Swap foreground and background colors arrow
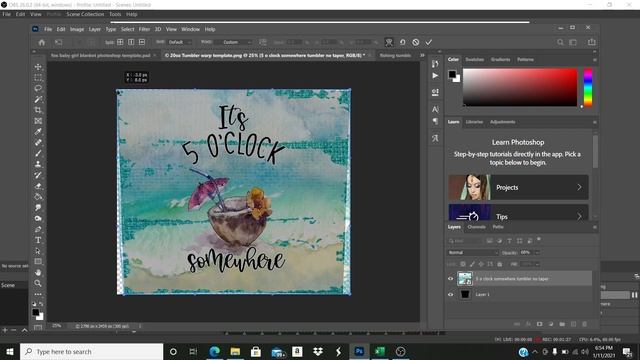 [41, 304]
